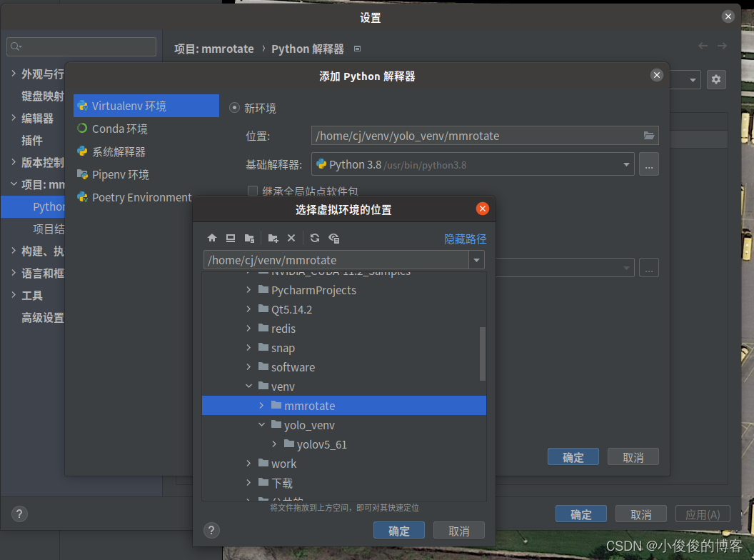Collapse the yolo_venv folder
754x560 pixels.
[x=261, y=424]
